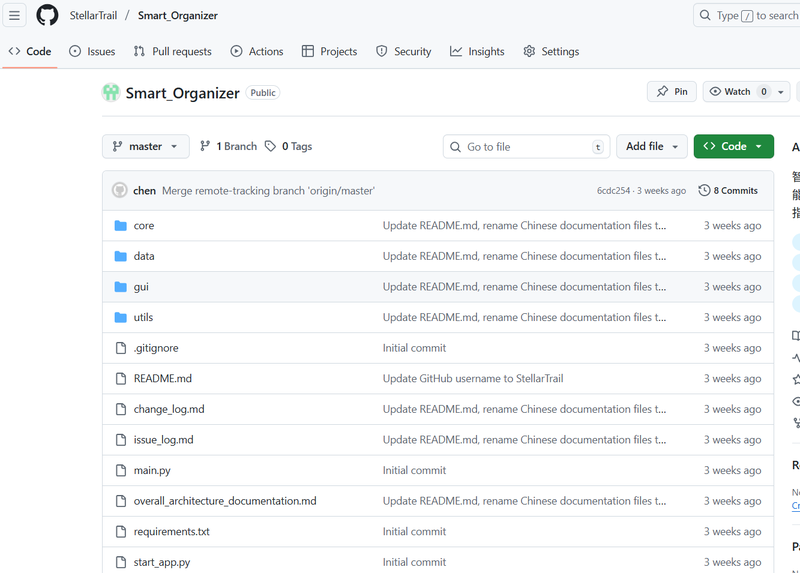This screenshot has height=573, width=800.
Task: Open the Add file dropdown
Action: [x=651, y=146]
